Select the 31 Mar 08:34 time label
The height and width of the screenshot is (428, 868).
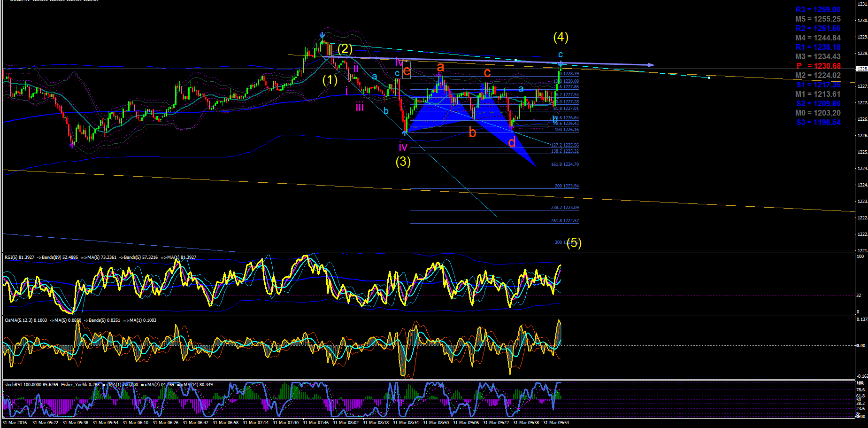pos(406,423)
